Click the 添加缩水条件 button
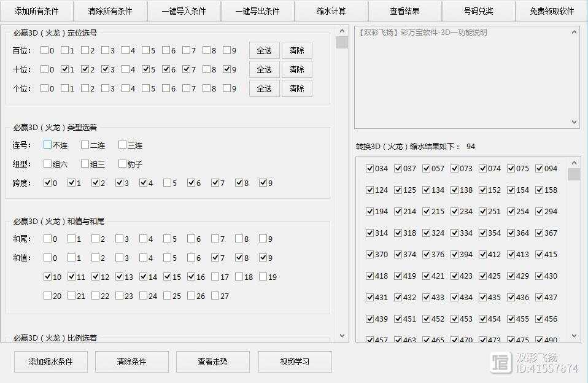588x383 pixels. [x=50, y=362]
